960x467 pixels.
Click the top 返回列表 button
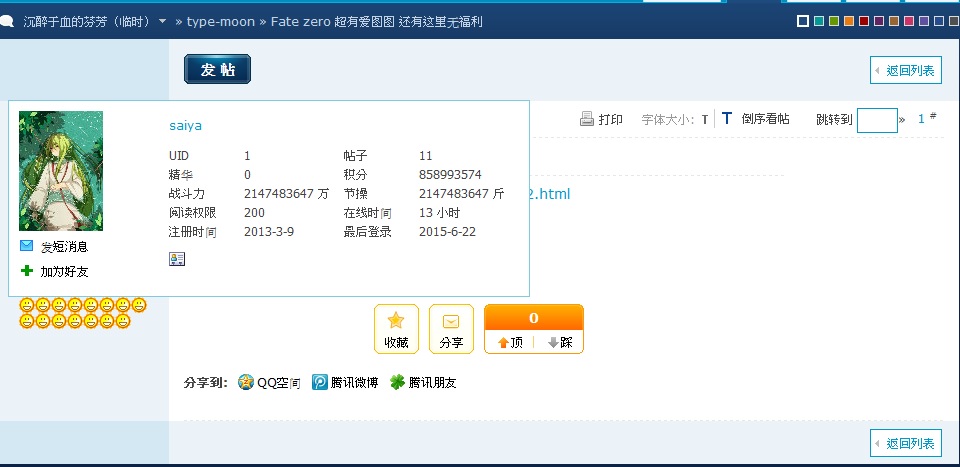pos(906,70)
